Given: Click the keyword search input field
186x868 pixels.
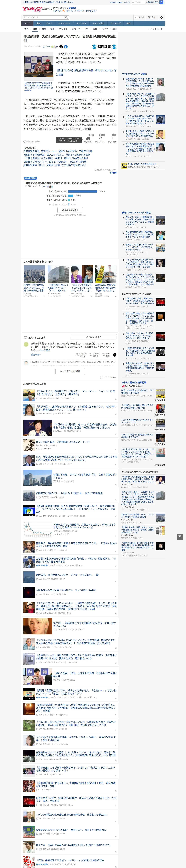Looking at the screenshot, I should pos(44,18).
